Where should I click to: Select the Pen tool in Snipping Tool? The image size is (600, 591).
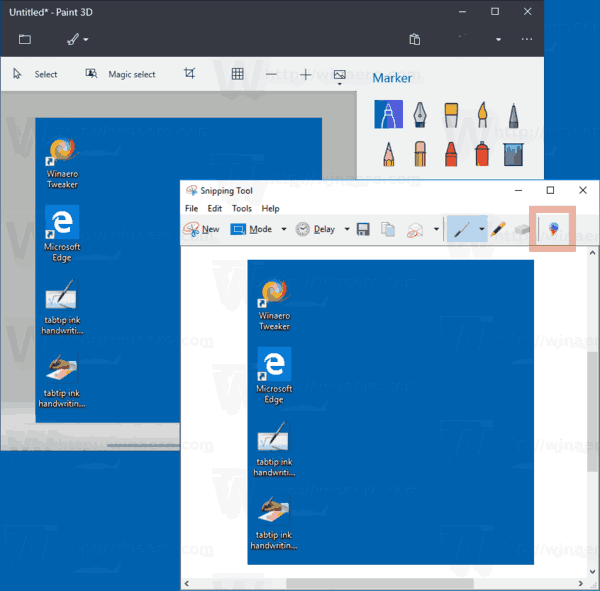[x=461, y=229]
